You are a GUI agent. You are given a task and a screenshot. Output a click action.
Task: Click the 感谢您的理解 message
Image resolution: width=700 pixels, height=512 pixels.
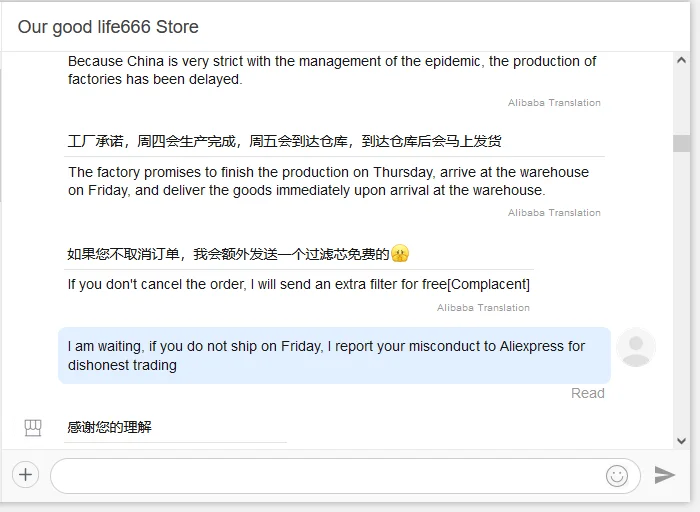coord(110,428)
